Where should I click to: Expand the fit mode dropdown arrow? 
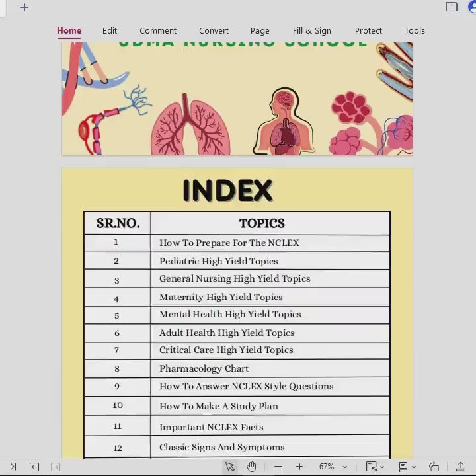(382, 467)
